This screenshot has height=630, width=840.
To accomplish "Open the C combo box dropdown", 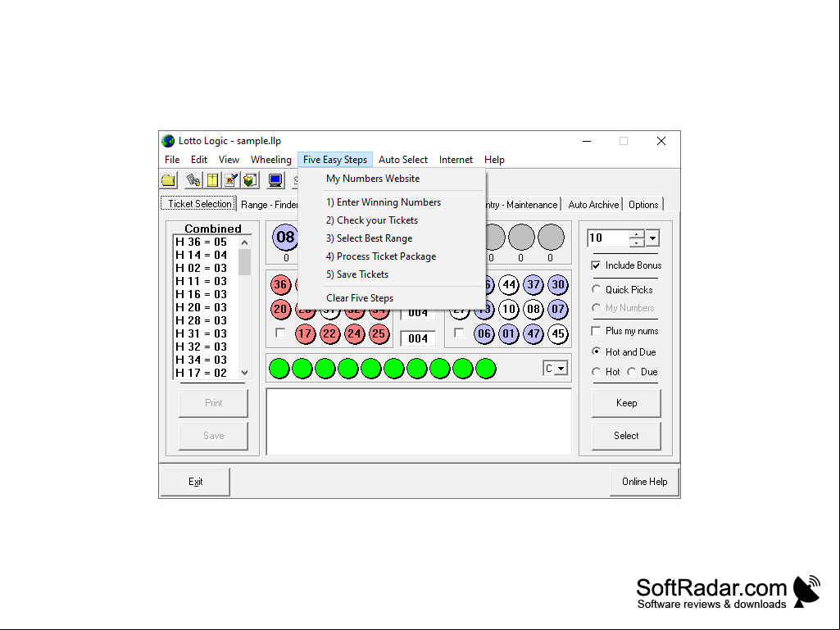I will point(561,369).
